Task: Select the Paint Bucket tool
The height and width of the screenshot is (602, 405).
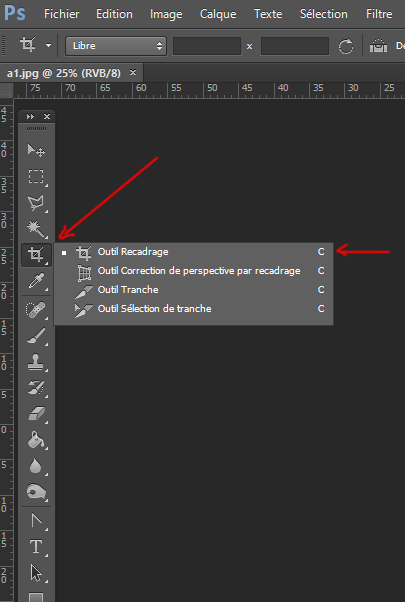Action: point(36,440)
